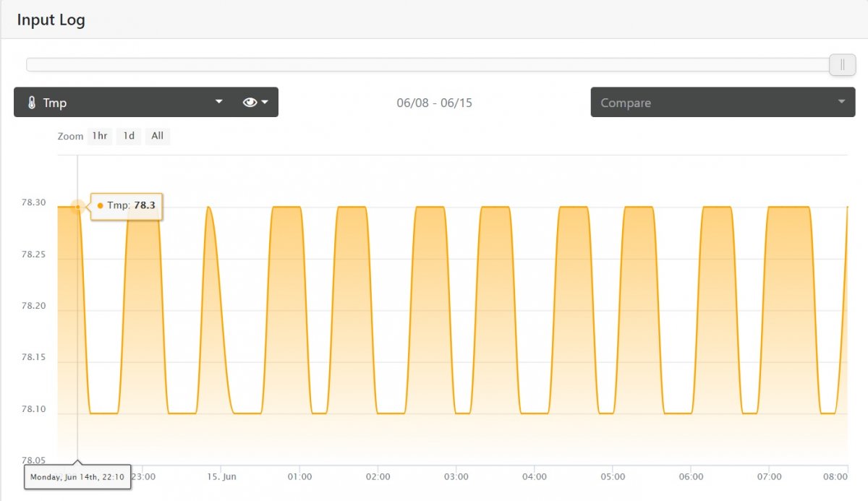The width and height of the screenshot is (868, 501).
Task: Set zoom to 1d
Action: click(129, 136)
